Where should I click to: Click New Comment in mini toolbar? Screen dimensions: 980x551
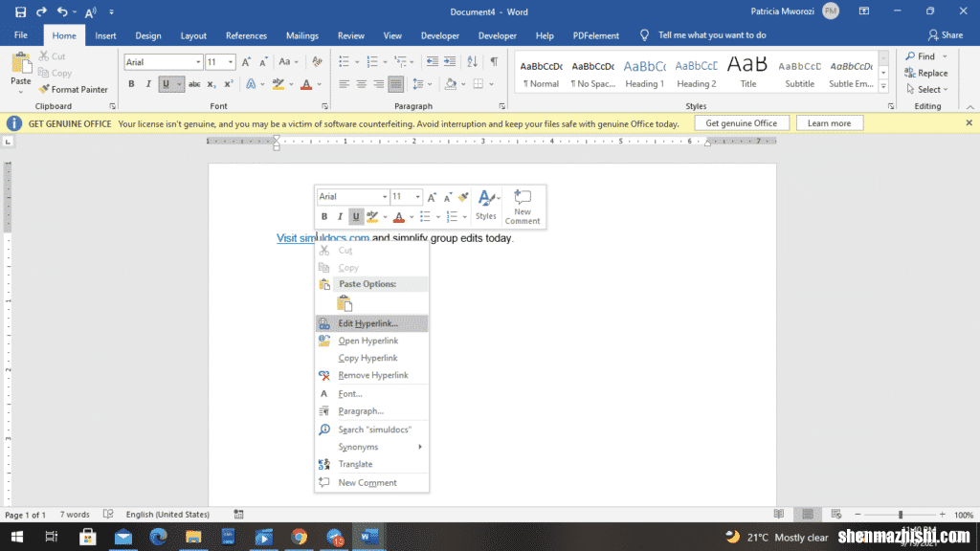[523, 207]
